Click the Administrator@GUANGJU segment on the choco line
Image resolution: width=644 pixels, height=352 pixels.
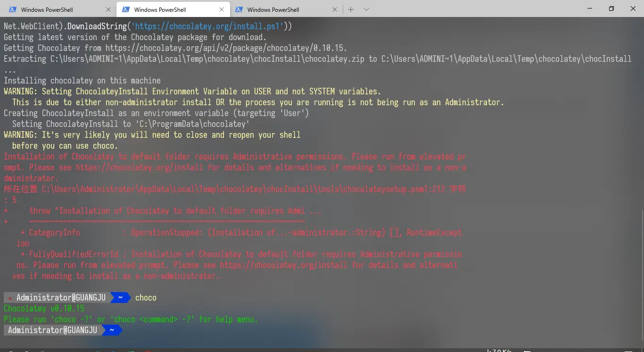point(61,297)
